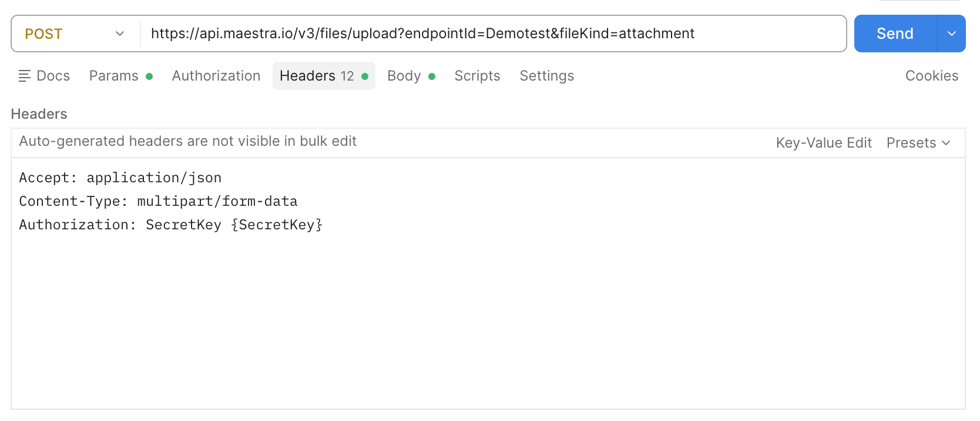Open the POST method dropdown
980x421 pixels.
tap(75, 34)
